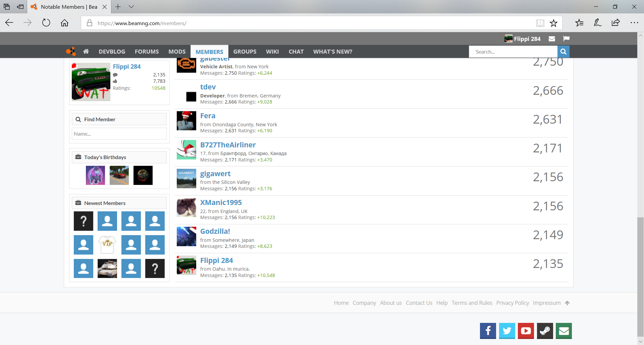Open the Help footer link

[442, 303]
